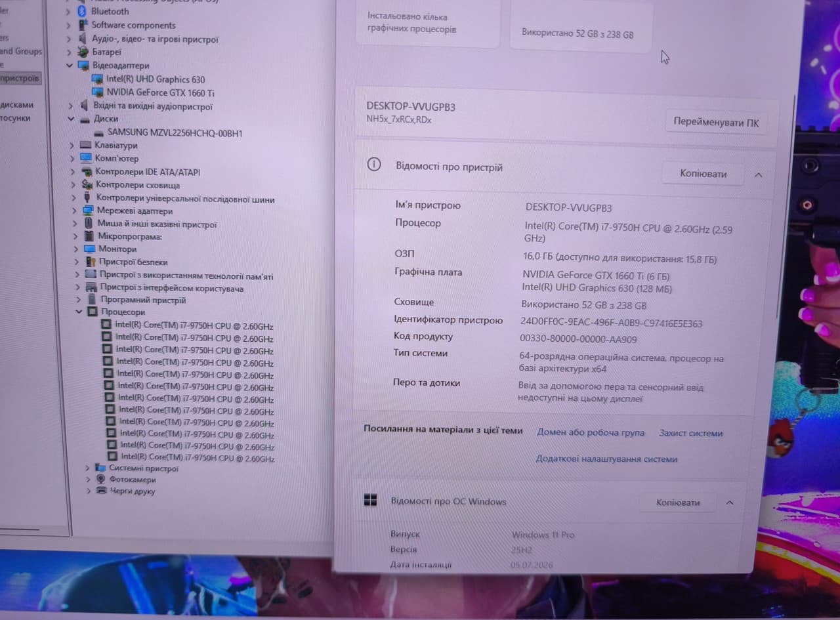Click the Відеоадаптери category icon
840x620 pixels.
click(x=83, y=66)
